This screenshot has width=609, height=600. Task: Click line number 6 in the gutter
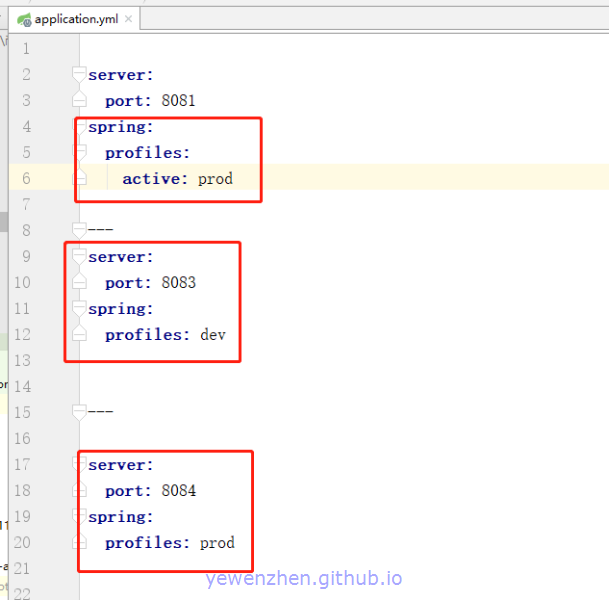point(26,179)
